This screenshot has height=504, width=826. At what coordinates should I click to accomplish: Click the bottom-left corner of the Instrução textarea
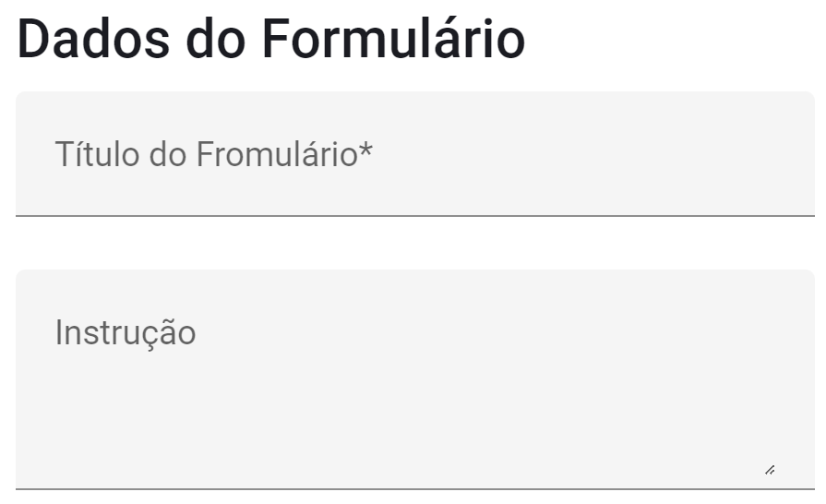[x=28, y=475]
